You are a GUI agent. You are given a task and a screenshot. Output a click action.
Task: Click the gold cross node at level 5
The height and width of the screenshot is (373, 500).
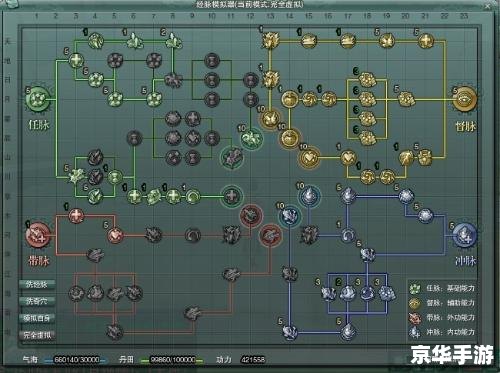[426, 41]
